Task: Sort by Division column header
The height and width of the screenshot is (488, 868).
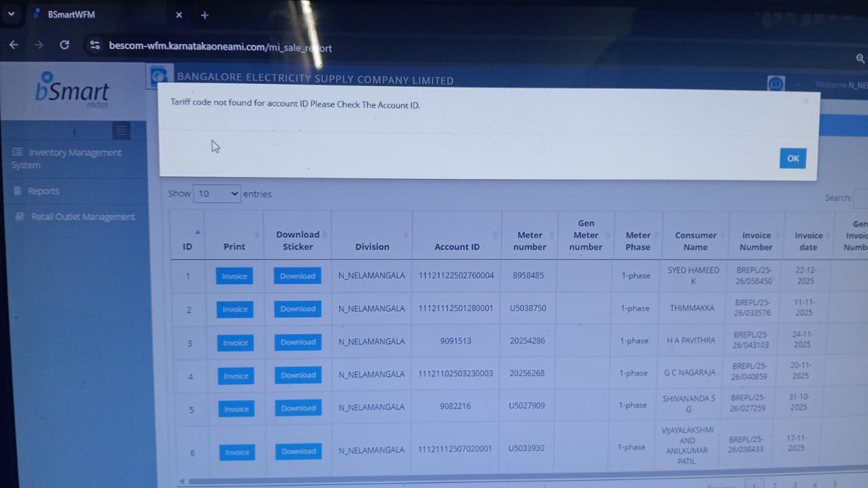Action: click(x=372, y=236)
